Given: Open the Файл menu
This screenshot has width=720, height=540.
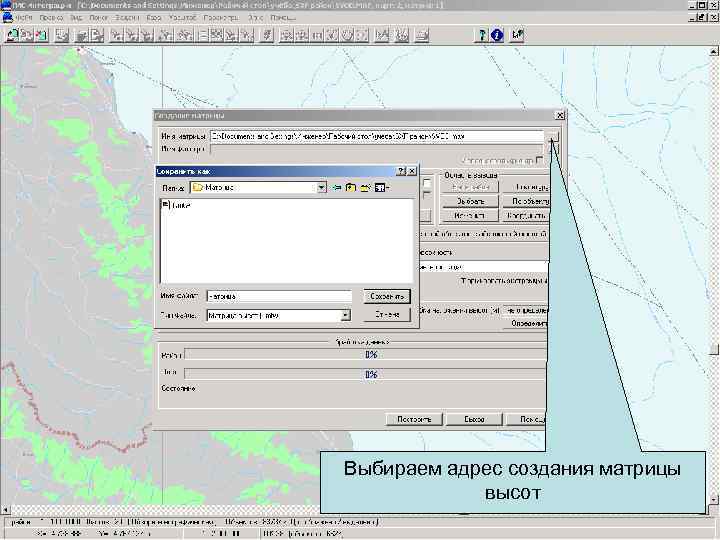Looking at the screenshot, I should pos(24,17).
